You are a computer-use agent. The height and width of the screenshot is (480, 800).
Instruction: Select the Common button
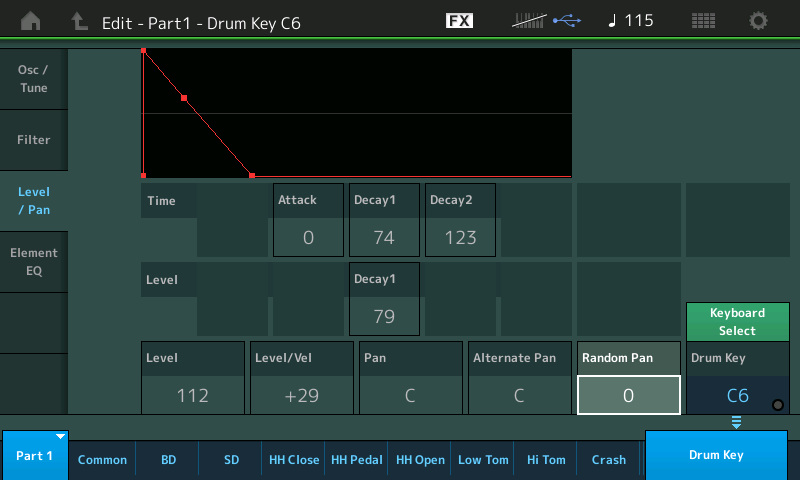[102, 460]
